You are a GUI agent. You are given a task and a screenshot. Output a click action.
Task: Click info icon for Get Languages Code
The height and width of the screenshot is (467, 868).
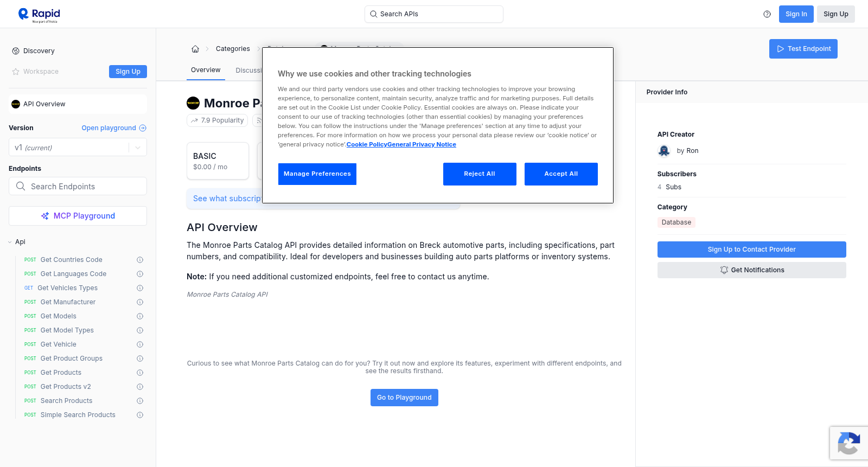[x=140, y=274]
